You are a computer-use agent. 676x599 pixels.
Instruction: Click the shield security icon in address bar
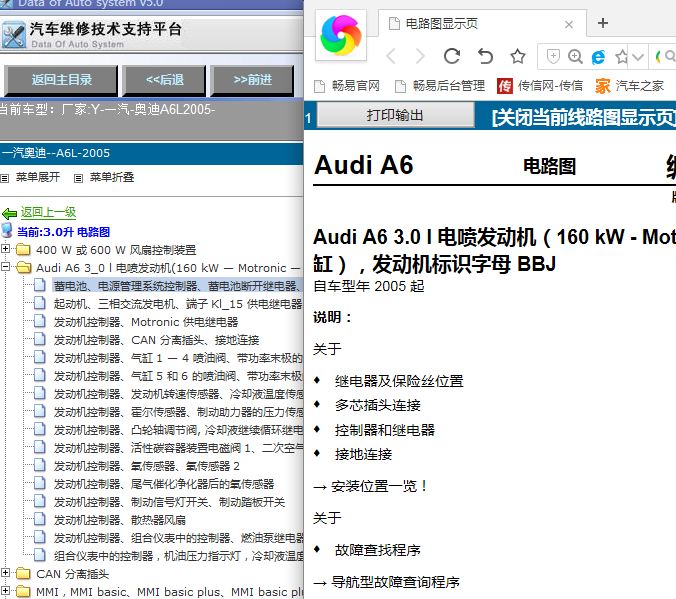click(553, 56)
